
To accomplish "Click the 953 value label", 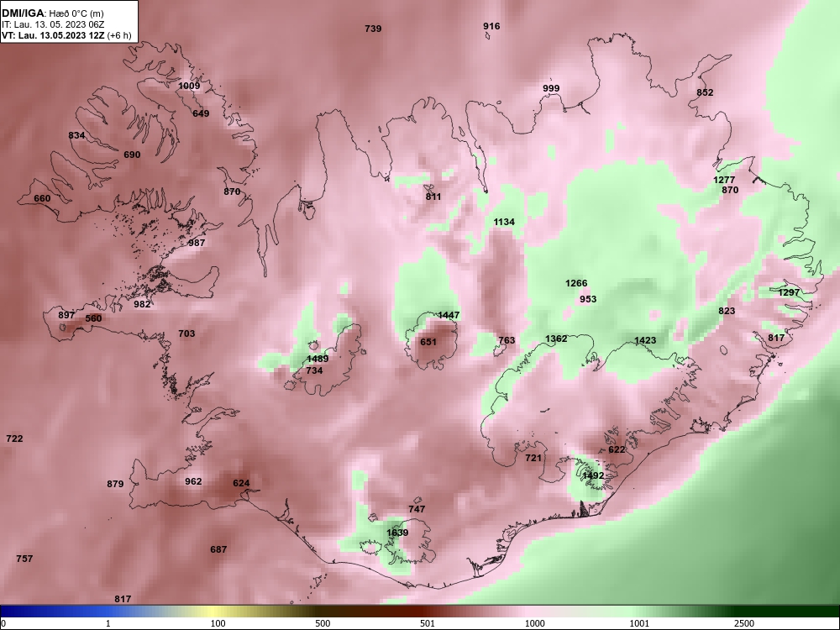I will point(588,299).
